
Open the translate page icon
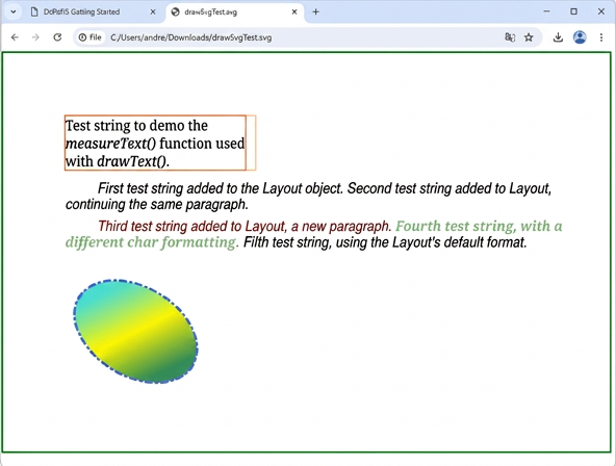[510, 37]
